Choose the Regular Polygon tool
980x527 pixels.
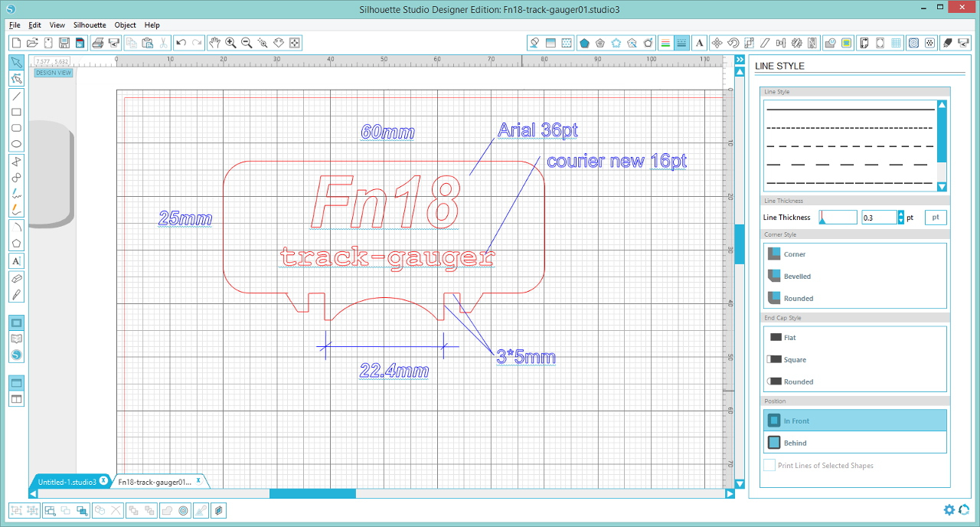[16, 244]
